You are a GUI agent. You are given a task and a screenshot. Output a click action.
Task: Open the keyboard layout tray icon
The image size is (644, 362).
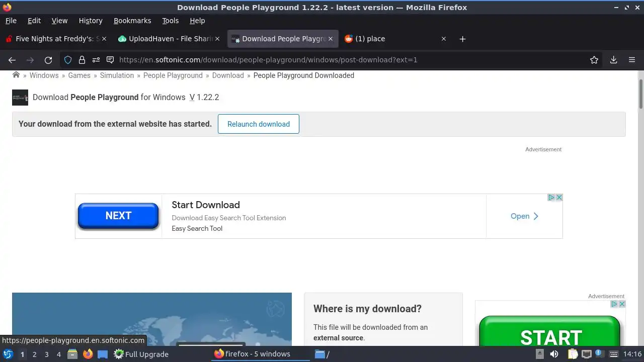coord(614,354)
